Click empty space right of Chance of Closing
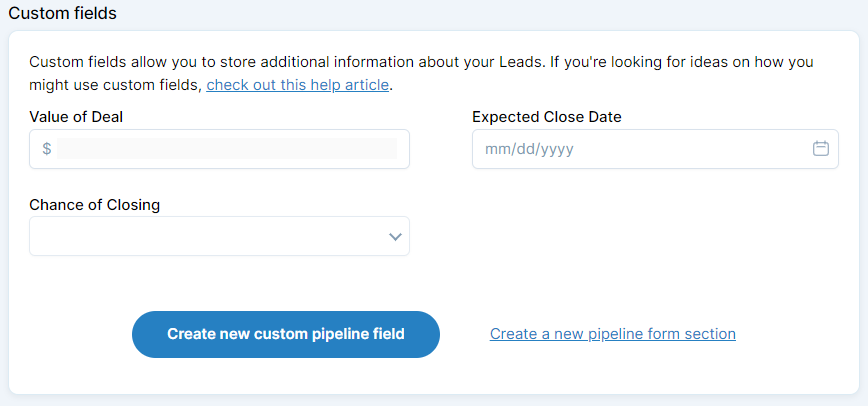The image size is (868, 406). coord(655,236)
